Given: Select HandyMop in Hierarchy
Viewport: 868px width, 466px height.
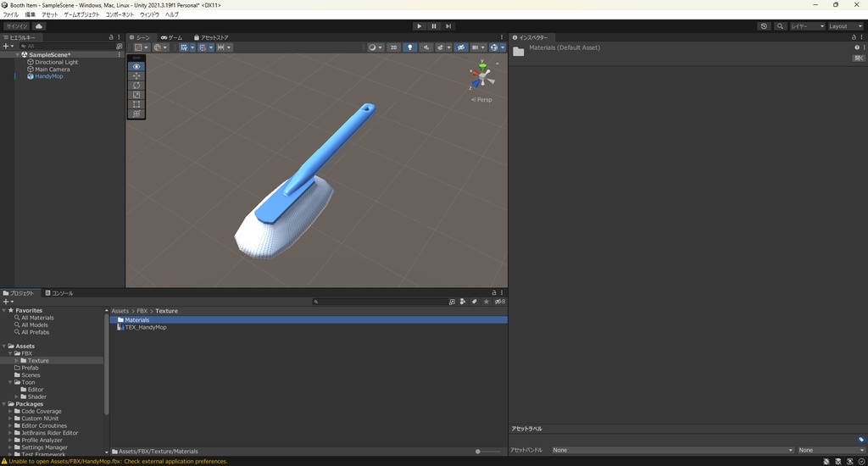Looking at the screenshot, I should 48,76.
